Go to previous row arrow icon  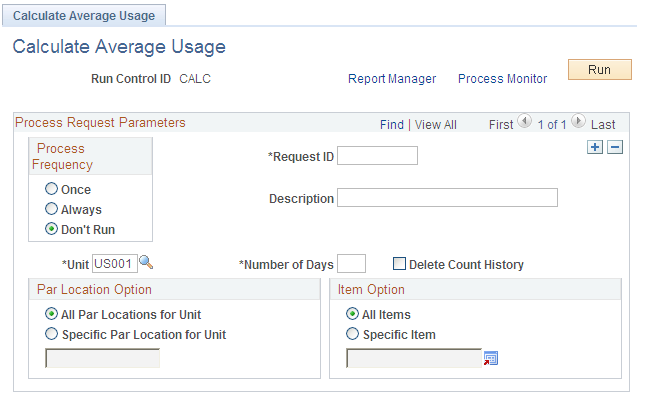tap(525, 121)
